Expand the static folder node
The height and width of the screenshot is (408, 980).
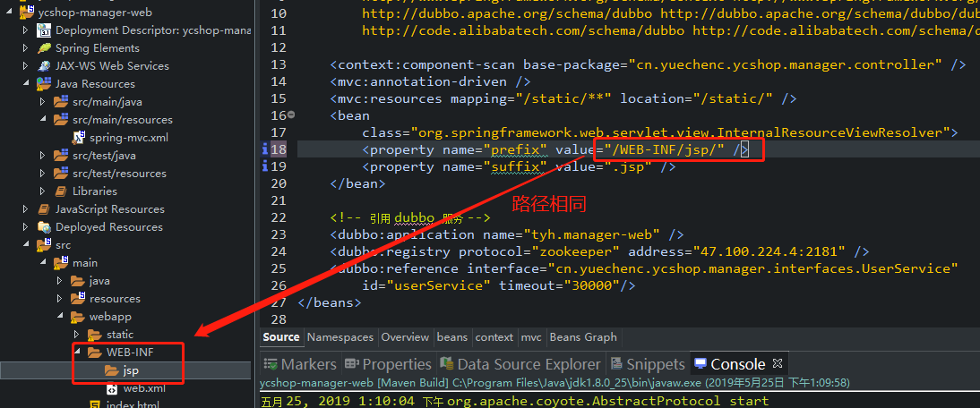[x=77, y=335]
